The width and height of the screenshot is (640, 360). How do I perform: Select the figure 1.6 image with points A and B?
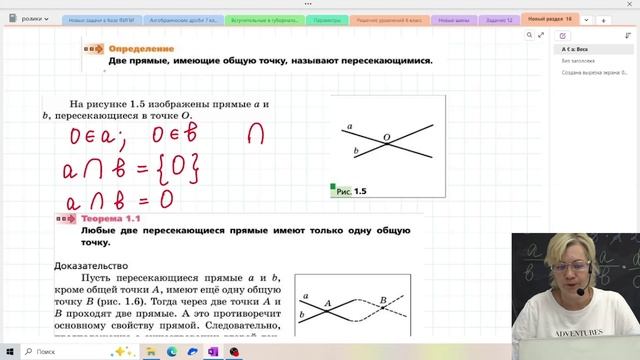353,305
